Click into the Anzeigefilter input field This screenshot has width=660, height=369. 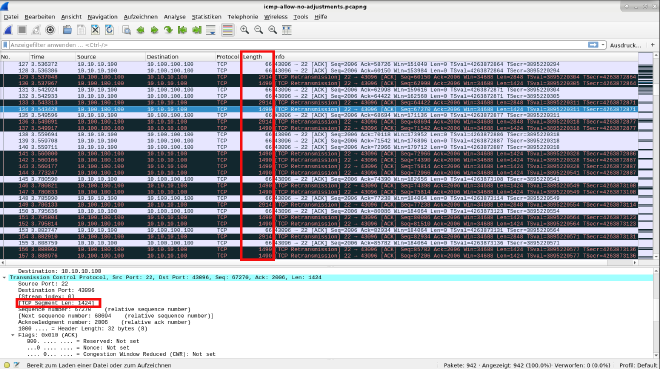[297, 45]
